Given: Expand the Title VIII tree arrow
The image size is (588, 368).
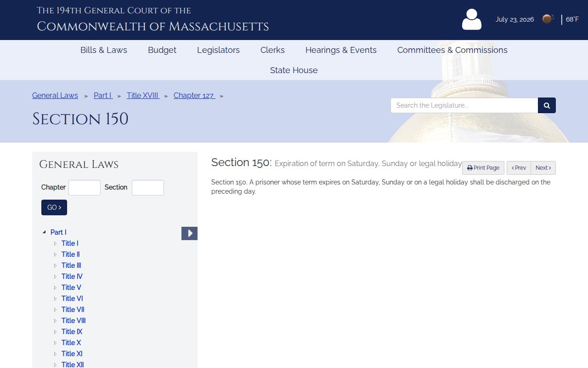Looking at the screenshot, I should click(55, 321).
